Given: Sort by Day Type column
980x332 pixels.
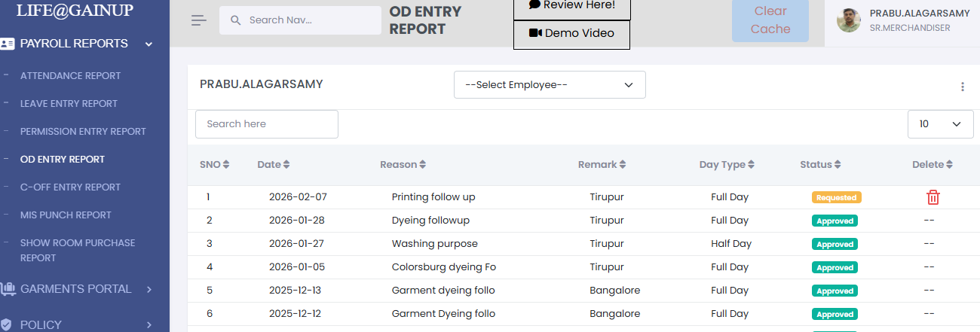Looking at the screenshot, I should point(751,165).
